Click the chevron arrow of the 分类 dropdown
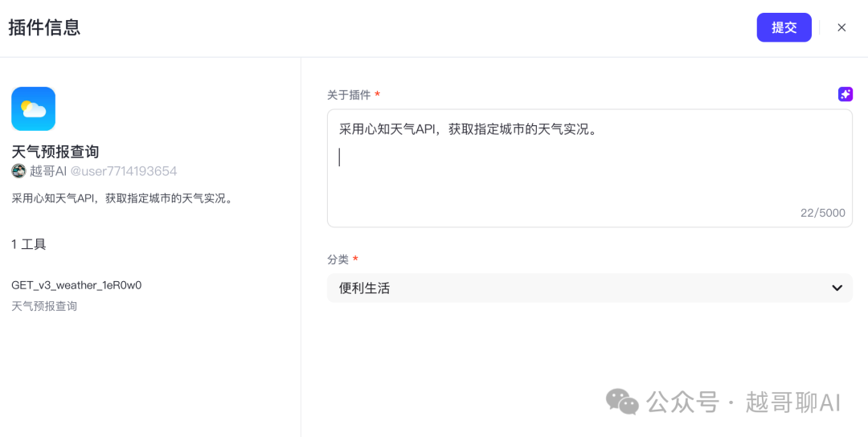The image size is (868, 437). 837,288
